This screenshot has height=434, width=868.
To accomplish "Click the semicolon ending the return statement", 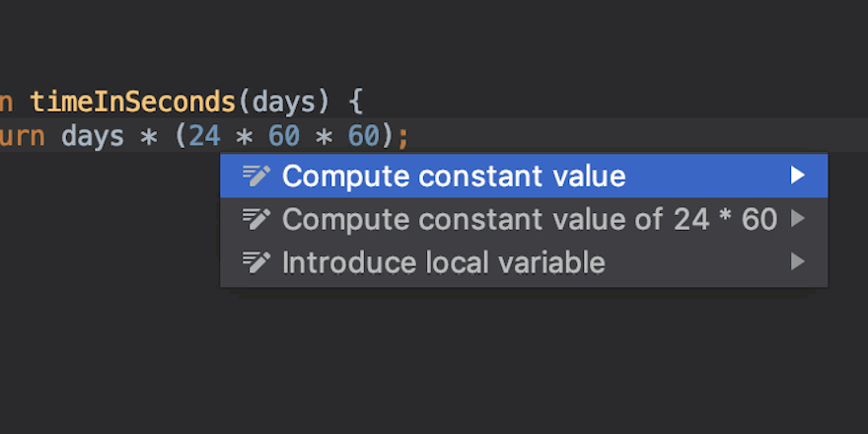I will tap(403, 135).
